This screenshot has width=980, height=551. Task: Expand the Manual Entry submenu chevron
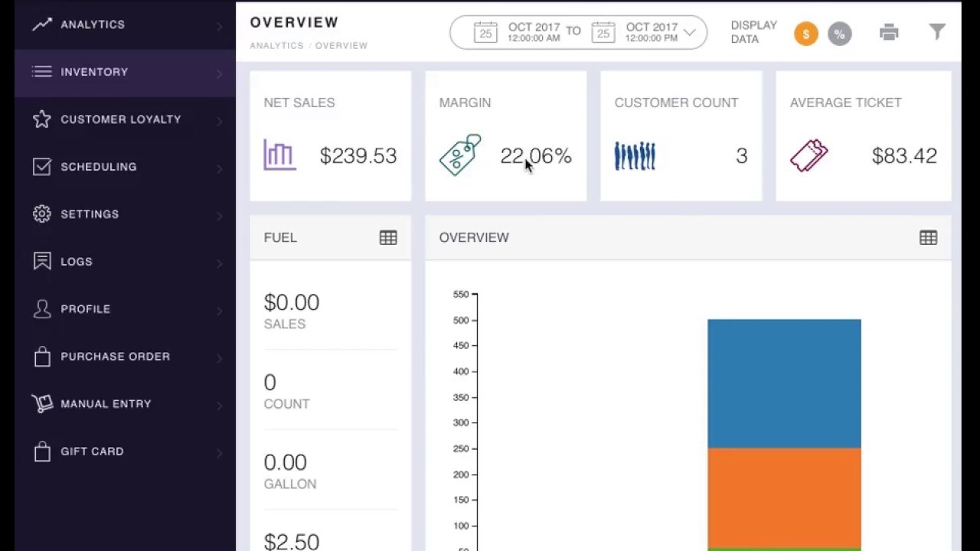pos(219,406)
